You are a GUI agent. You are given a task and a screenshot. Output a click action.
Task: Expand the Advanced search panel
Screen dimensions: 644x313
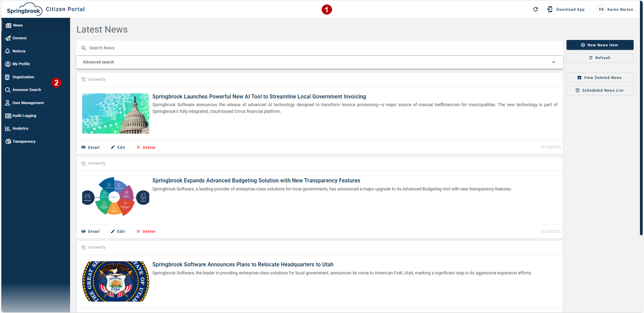pyautogui.click(x=319, y=62)
